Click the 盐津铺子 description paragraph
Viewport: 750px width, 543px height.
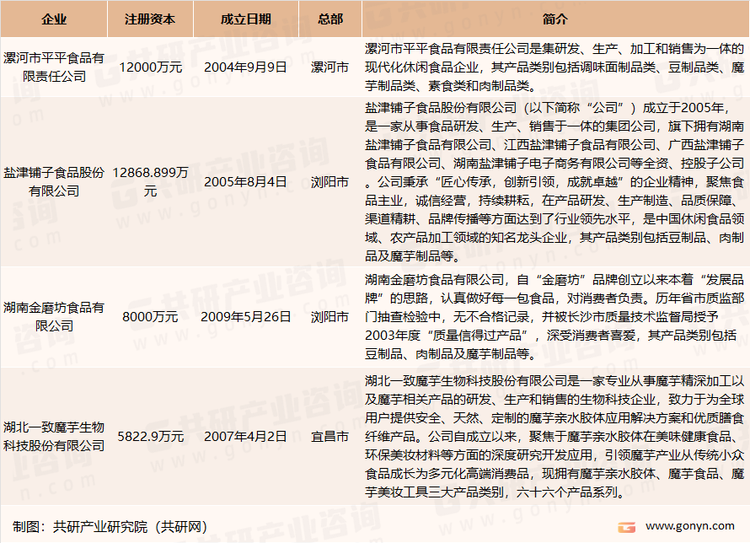[x=555, y=182]
